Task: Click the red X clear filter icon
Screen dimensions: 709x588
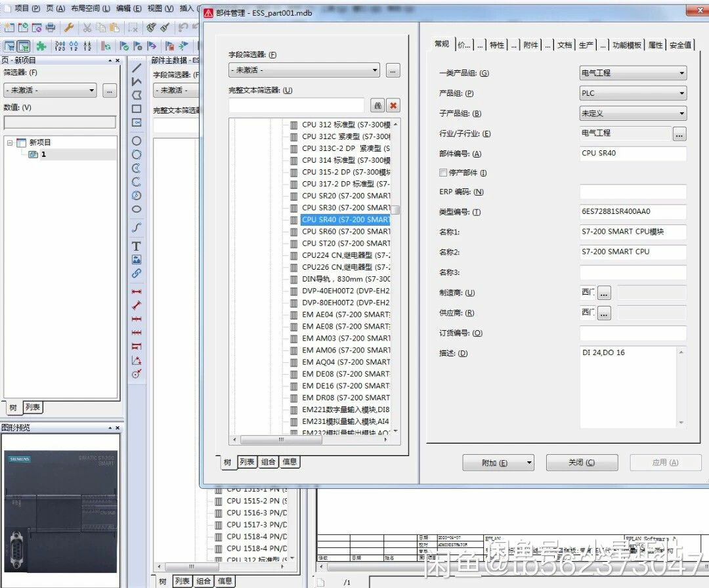Action: [x=393, y=106]
